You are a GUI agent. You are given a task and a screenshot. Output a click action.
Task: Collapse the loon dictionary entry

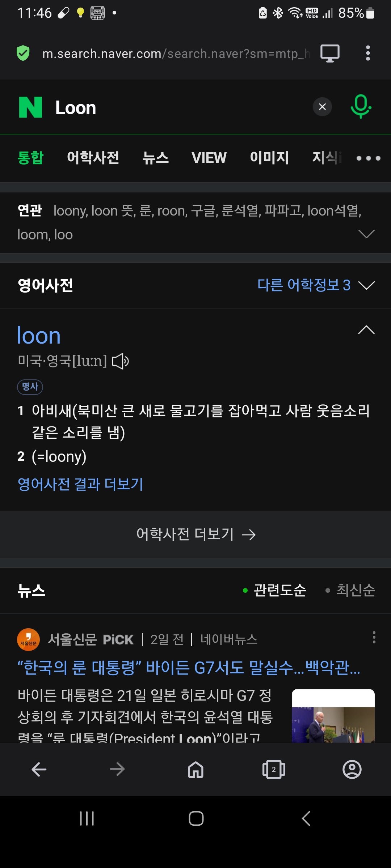[x=366, y=330]
